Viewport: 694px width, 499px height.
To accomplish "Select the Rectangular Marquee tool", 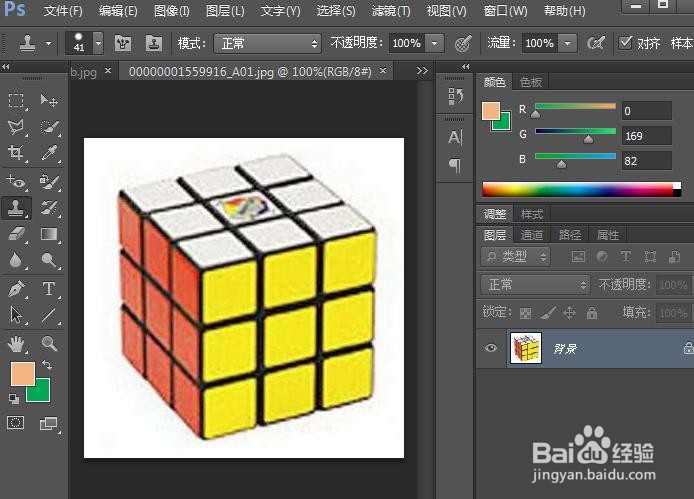I will (x=16, y=101).
